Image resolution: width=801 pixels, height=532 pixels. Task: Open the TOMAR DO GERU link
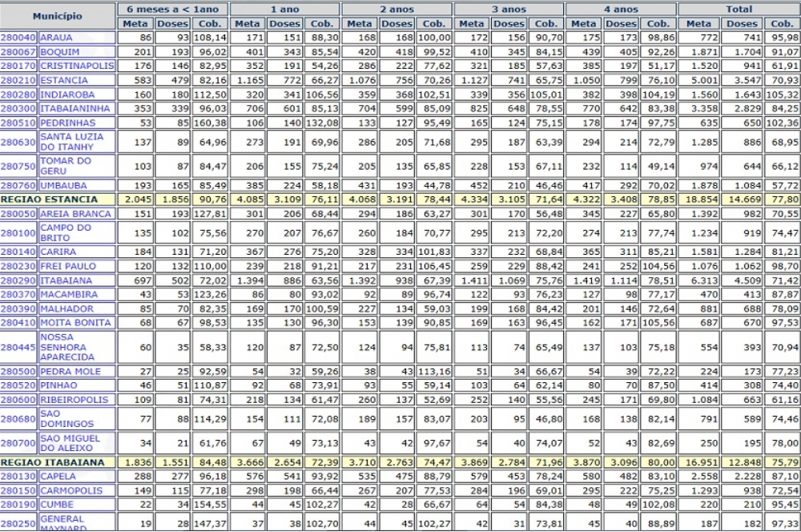[x=66, y=166]
